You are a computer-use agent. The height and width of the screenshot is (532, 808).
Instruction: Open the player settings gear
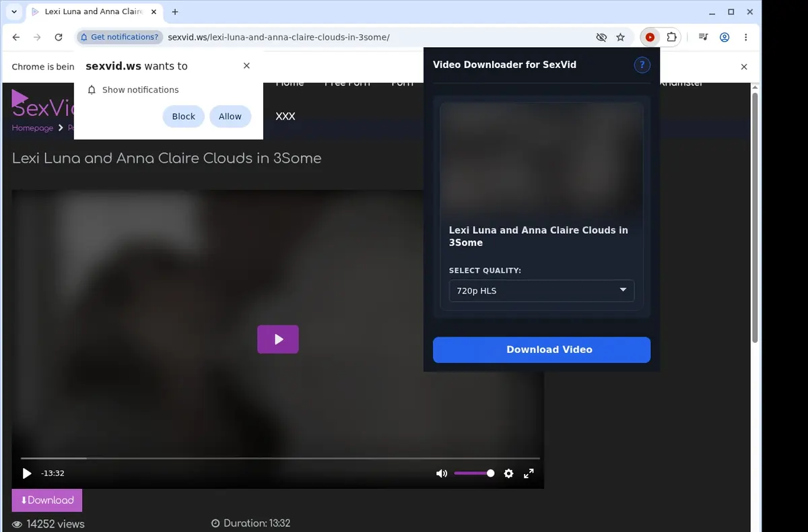pyautogui.click(x=508, y=473)
